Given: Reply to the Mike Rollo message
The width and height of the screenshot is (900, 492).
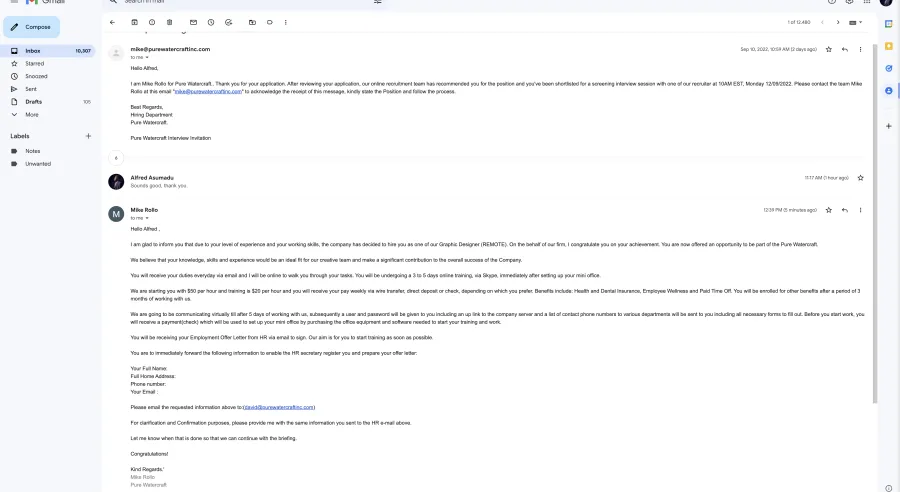Looking at the screenshot, I should pos(844,210).
